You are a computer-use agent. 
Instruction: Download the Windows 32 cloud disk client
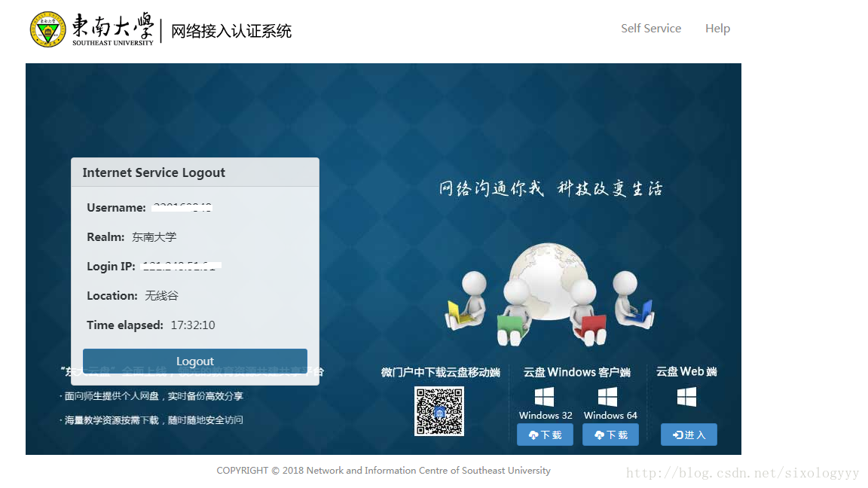click(x=546, y=435)
